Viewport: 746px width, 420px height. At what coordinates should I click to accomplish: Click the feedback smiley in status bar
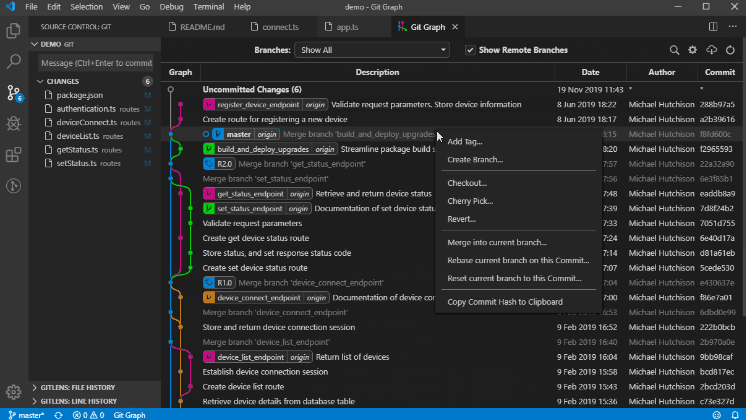(717, 415)
